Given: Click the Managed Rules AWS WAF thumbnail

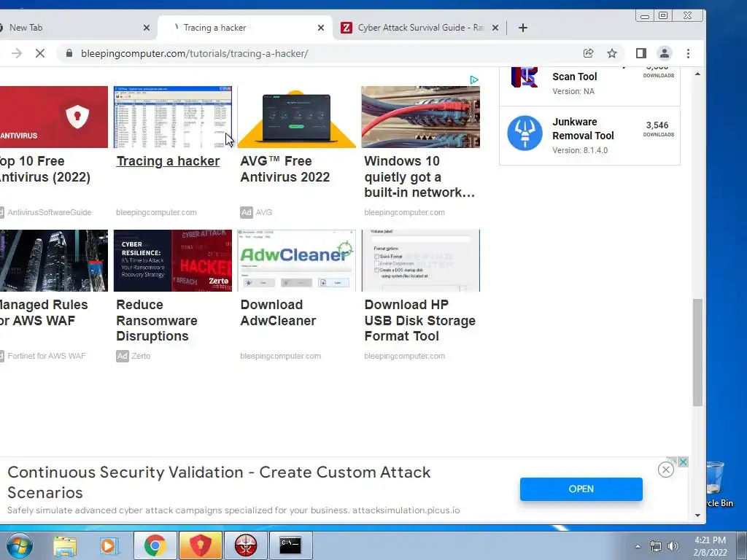Looking at the screenshot, I should point(54,260).
